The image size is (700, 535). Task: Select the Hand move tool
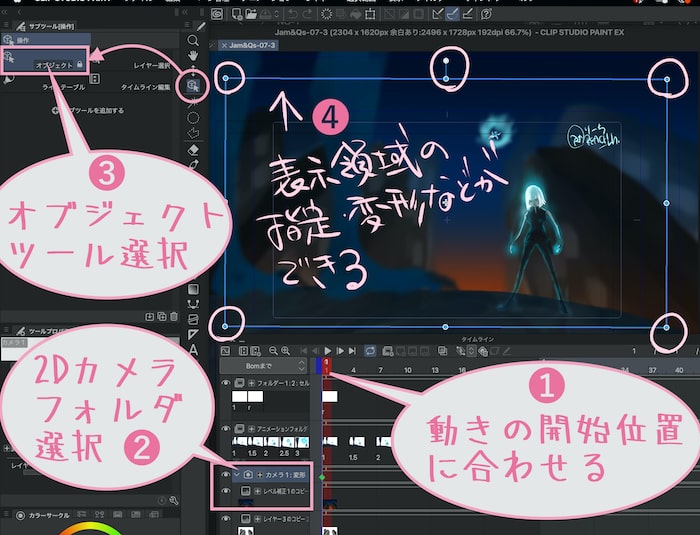pyautogui.click(x=193, y=56)
